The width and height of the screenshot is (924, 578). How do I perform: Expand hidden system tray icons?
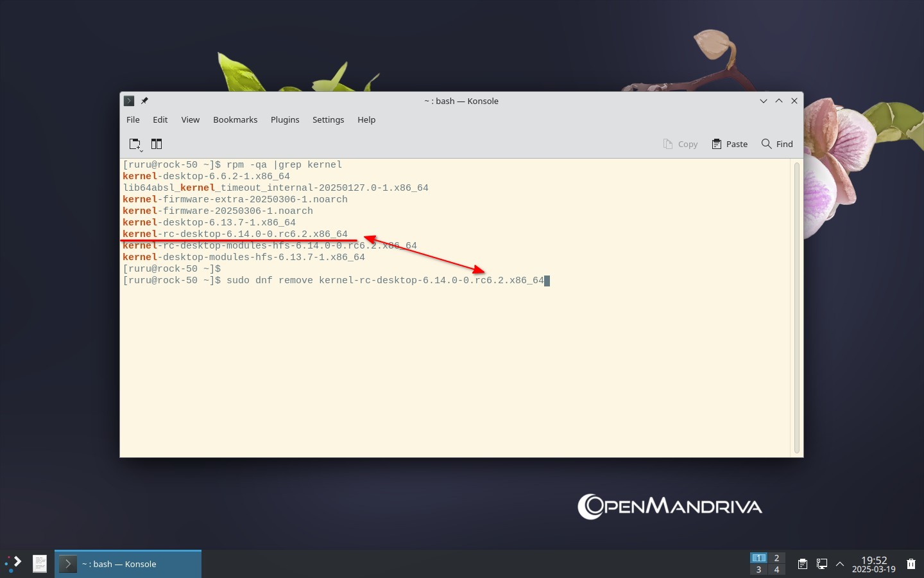pyautogui.click(x=840, y=564)
